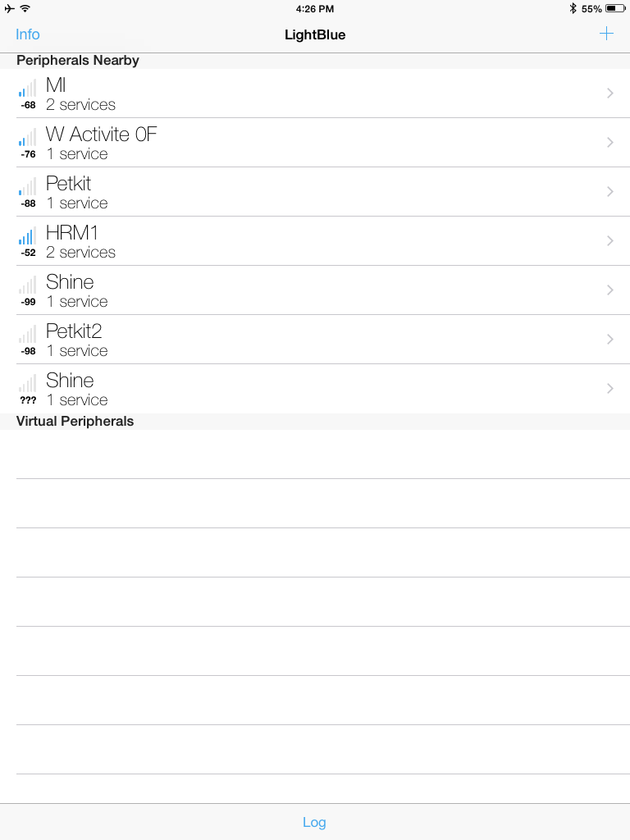Click the Peripherals Nearby section header

(78, 60)
